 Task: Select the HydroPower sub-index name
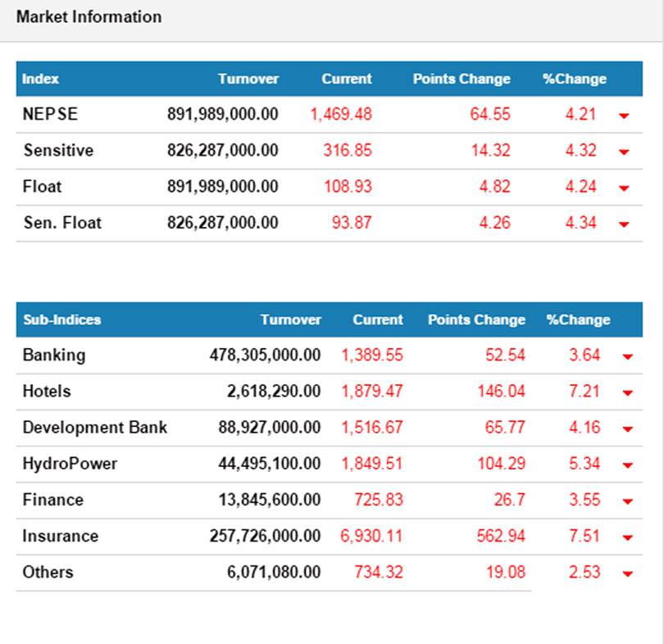pos(70,464)
